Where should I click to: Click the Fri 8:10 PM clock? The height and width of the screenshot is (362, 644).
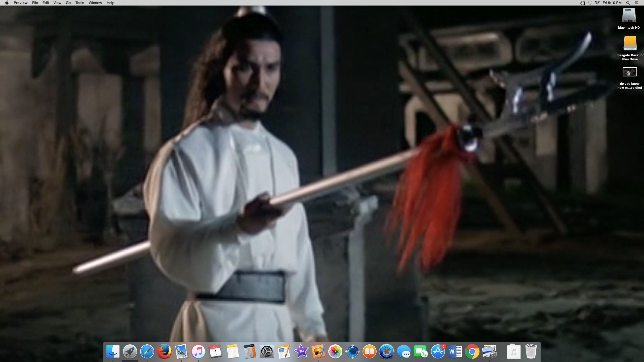612,3
